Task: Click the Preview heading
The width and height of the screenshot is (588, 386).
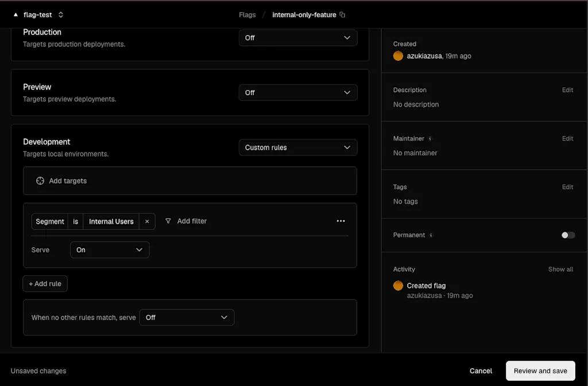Action: pyautogui.click(x=37, y=87)
